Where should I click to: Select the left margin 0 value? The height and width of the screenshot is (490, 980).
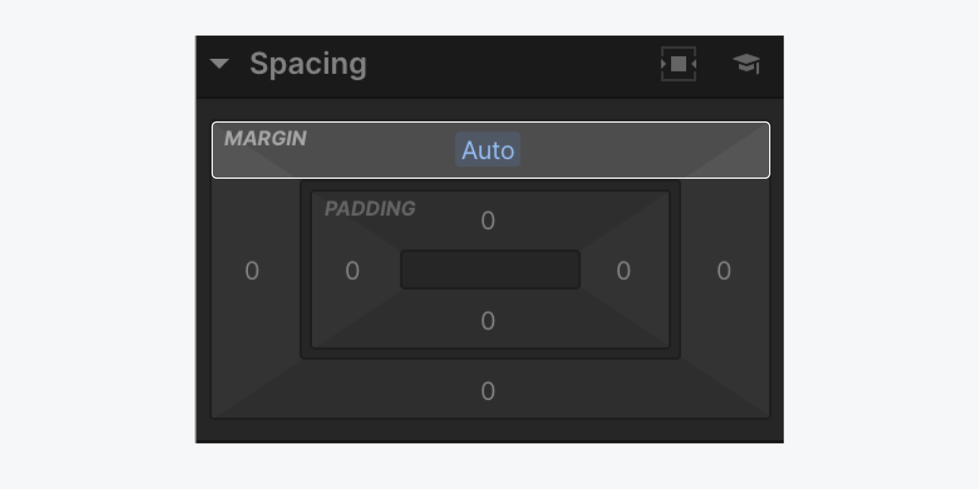pos(252,271)
